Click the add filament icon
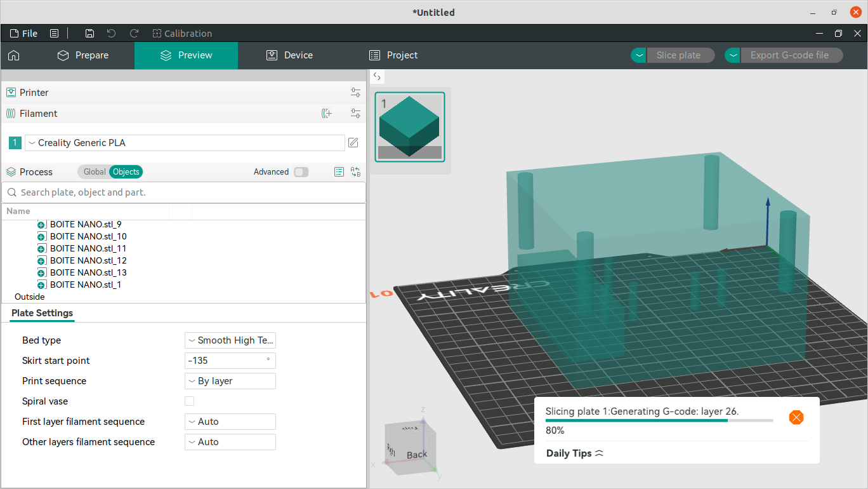Screen dimensions: 868x489 tap(327, 114)
